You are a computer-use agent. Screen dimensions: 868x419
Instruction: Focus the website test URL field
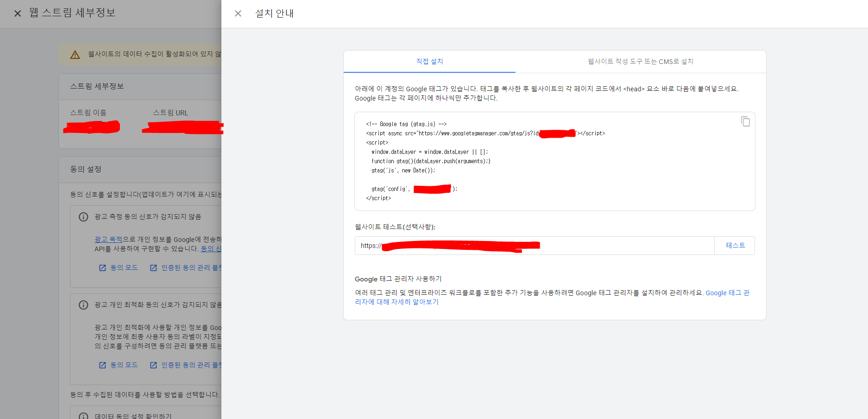[x=535, y=246]
